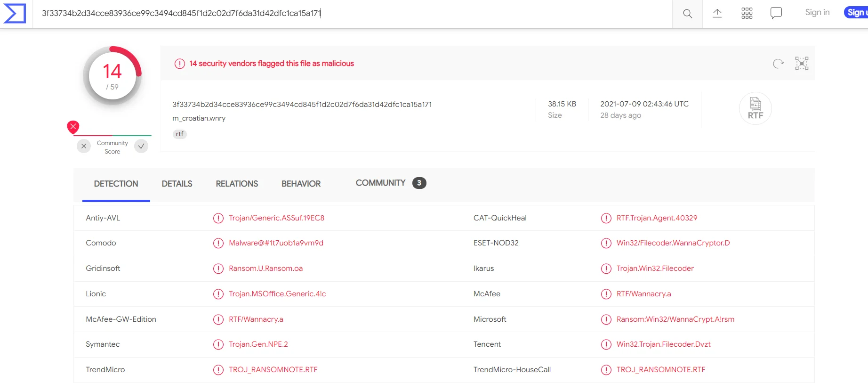Image resolution: width=868 pixels, height=383 pixels.
Task: Click the '14 security vendors flagged' message
Action: pyautogui.click(x=272, y=64)
